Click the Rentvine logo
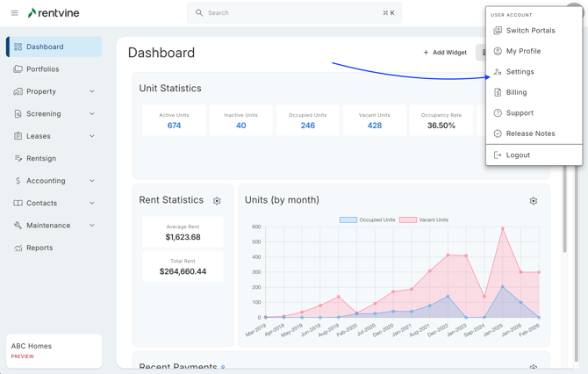 pos(55,13)
